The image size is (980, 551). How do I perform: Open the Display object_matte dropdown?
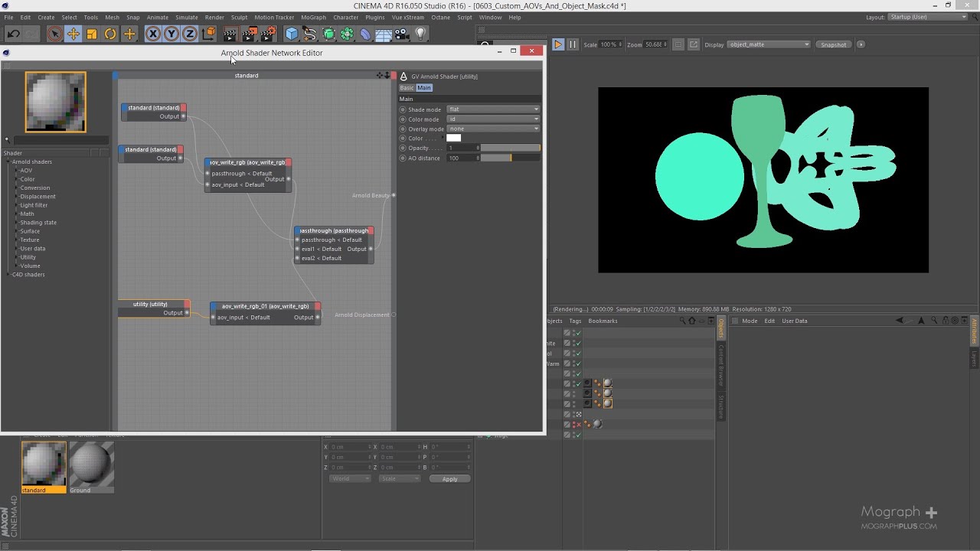point(769,44)
